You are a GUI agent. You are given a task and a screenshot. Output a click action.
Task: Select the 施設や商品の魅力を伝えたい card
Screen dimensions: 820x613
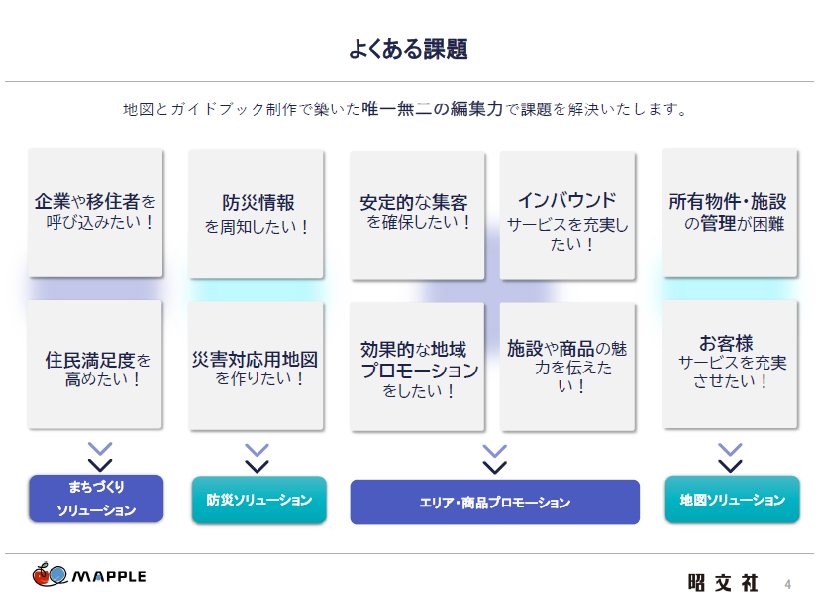pyautogui.click(x=567, y=367)
